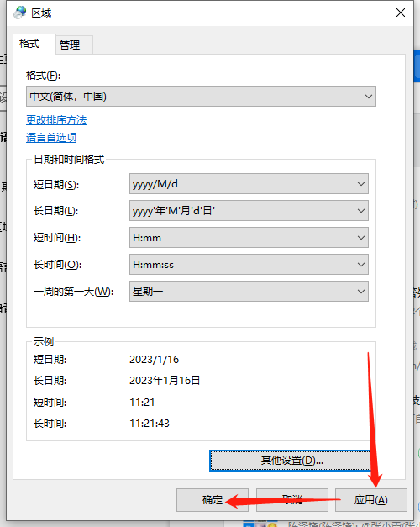Close the 区域 dialog window
This screenshot has width=420, height=527.
(400, 13)
